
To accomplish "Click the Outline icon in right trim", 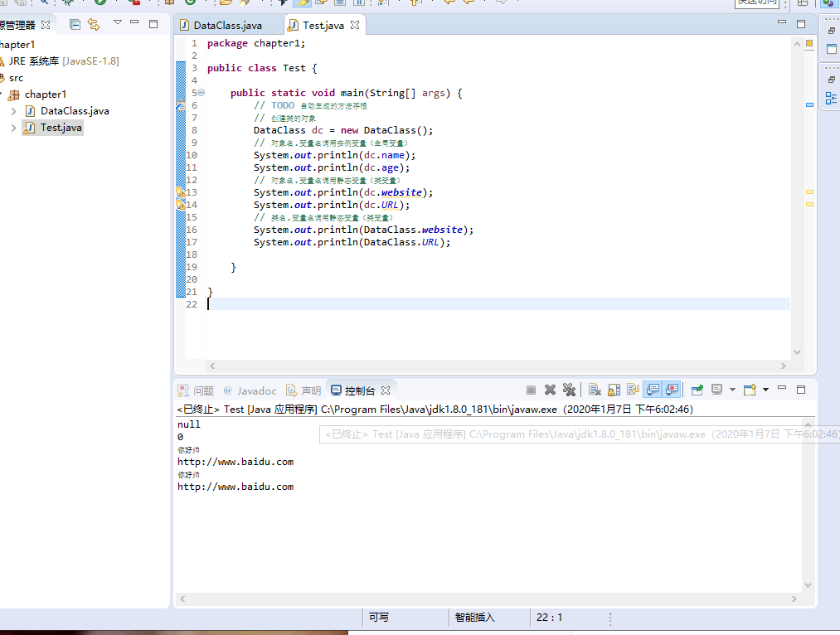I will [832, 98].
